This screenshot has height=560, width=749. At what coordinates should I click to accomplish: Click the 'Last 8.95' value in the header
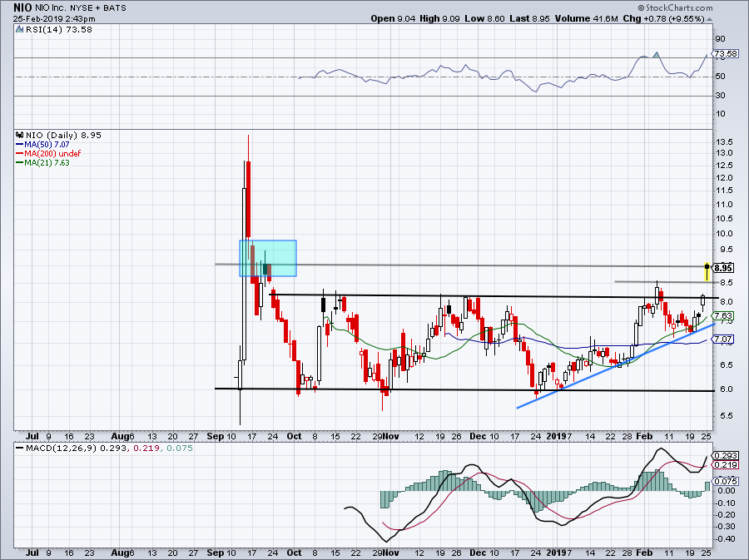(529, 18)
